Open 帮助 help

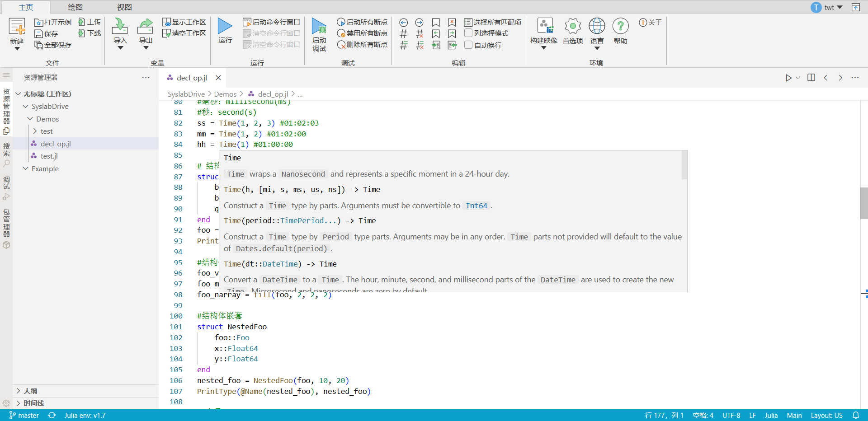[x=620, y=31]
